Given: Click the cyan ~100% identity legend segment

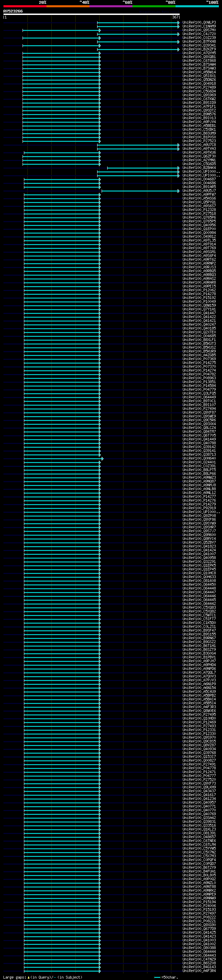Looking at the screenshot, I should (197, 7).
